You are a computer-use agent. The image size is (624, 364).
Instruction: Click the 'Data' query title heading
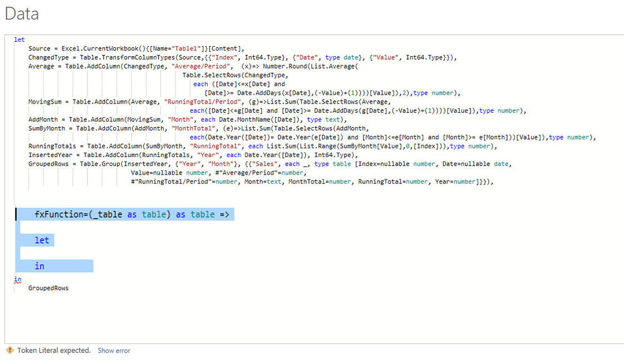[x=21, y=13]
